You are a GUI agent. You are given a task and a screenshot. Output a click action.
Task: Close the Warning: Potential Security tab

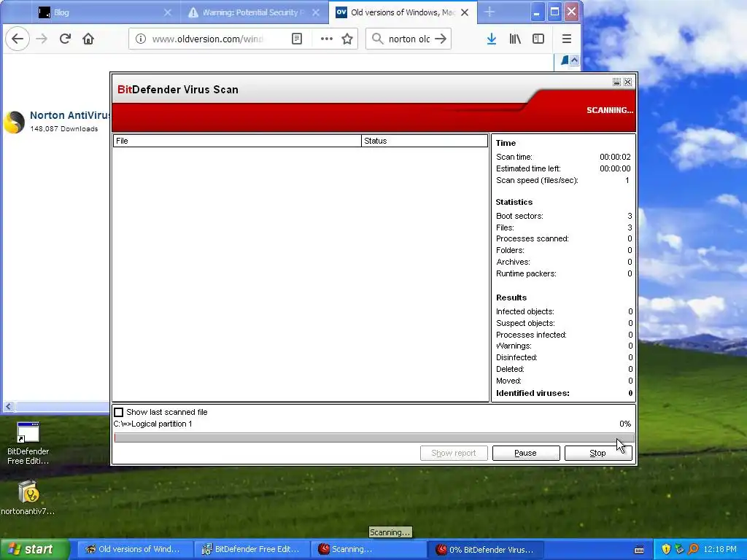(316, 13)
